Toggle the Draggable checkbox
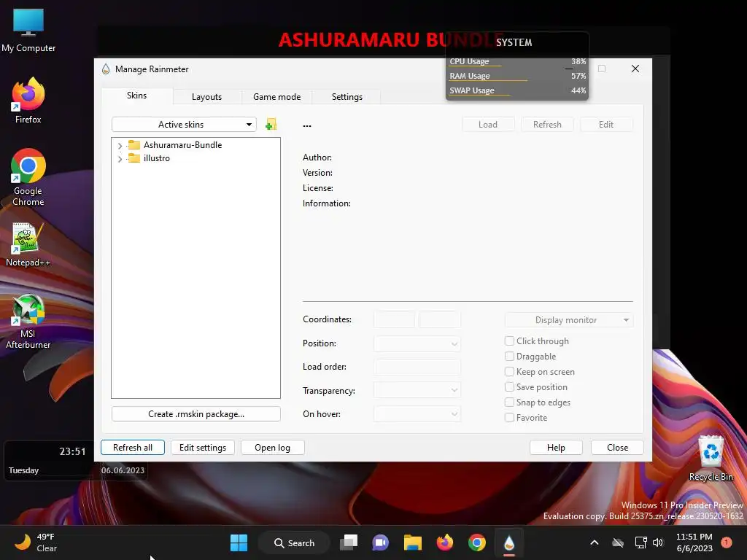This screenshot has height=560, width=747. coord(509,356)
